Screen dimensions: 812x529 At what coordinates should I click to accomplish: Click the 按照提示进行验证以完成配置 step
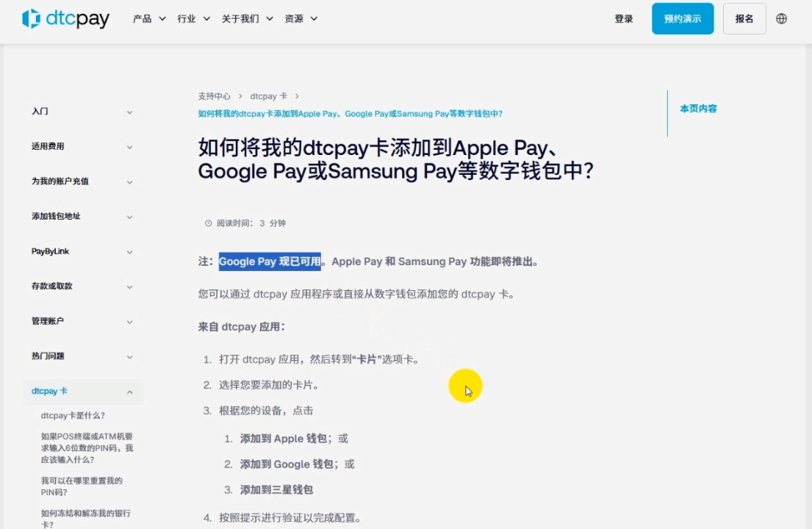pyautogui.click(x=290, y=518)
